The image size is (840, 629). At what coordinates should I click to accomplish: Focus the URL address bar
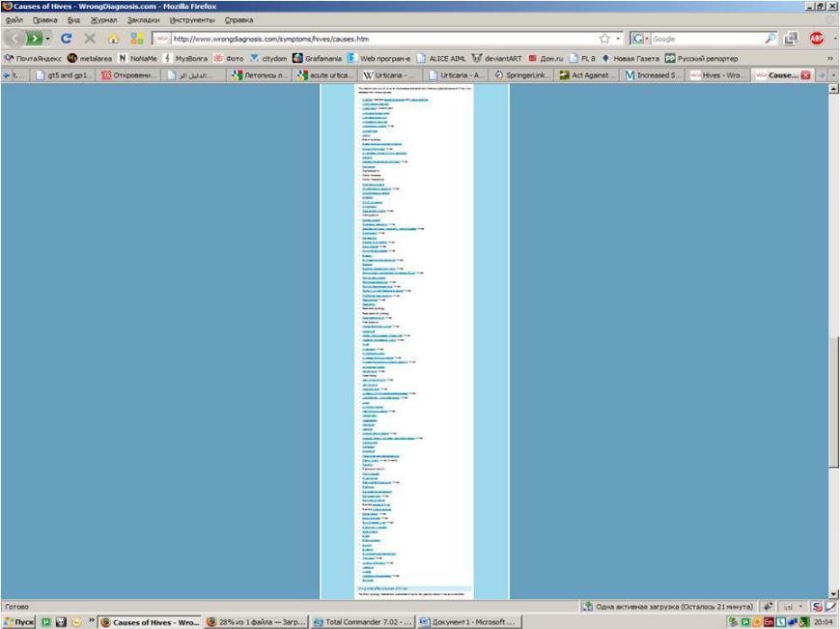pos(383,39)
